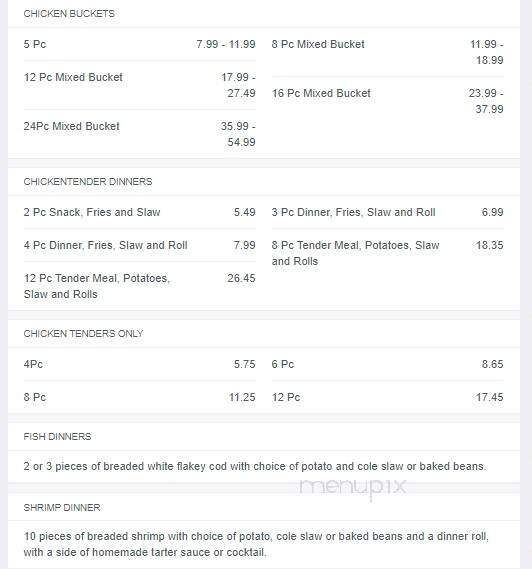Open the Fish Dinners section header
532x569 pixels.
pyautogui.click(x=57, y=437)
